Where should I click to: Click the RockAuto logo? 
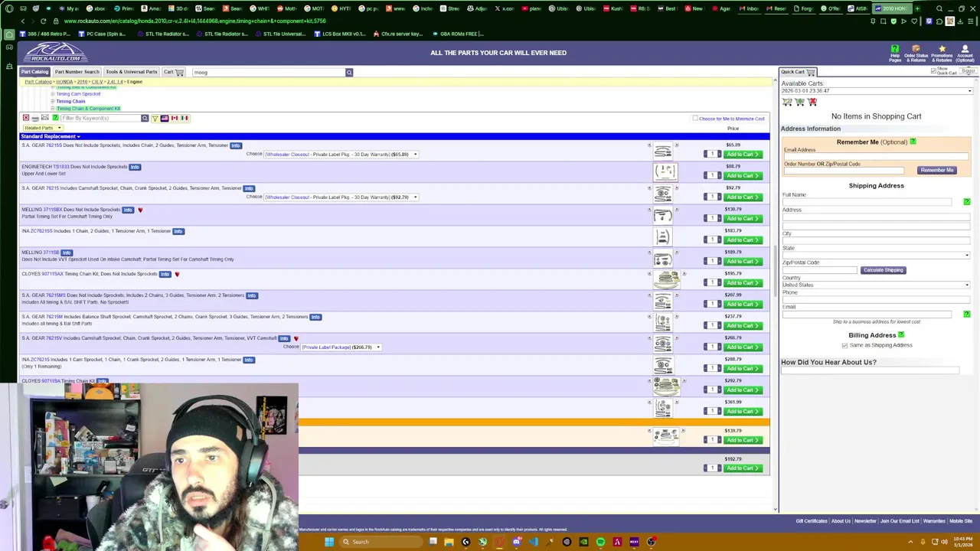[x=55, y=53]
